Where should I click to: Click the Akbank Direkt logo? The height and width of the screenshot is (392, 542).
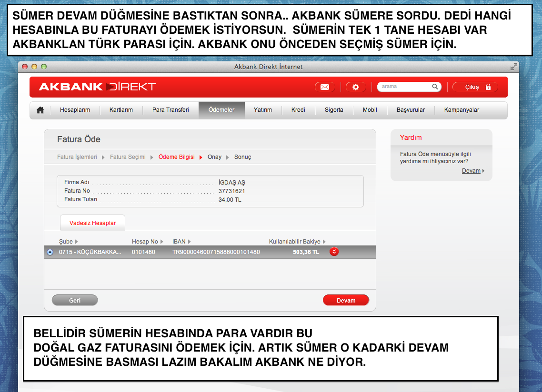[97, 87]
